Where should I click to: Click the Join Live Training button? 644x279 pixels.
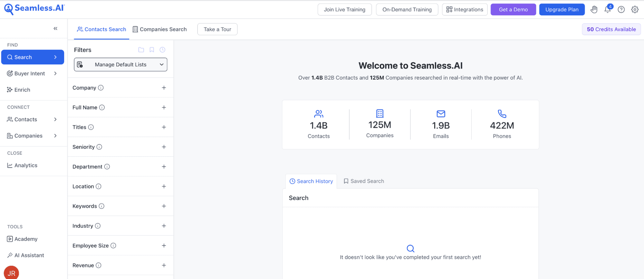tap(345, 10)
